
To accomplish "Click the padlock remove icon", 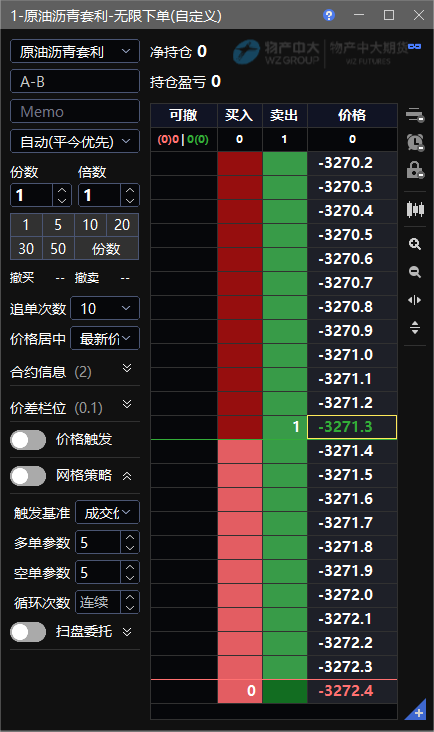I will (x=415, y=170).
